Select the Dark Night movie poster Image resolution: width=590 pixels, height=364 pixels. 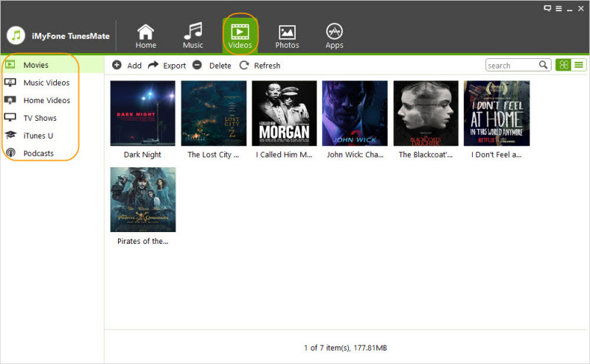click(142, 113)
